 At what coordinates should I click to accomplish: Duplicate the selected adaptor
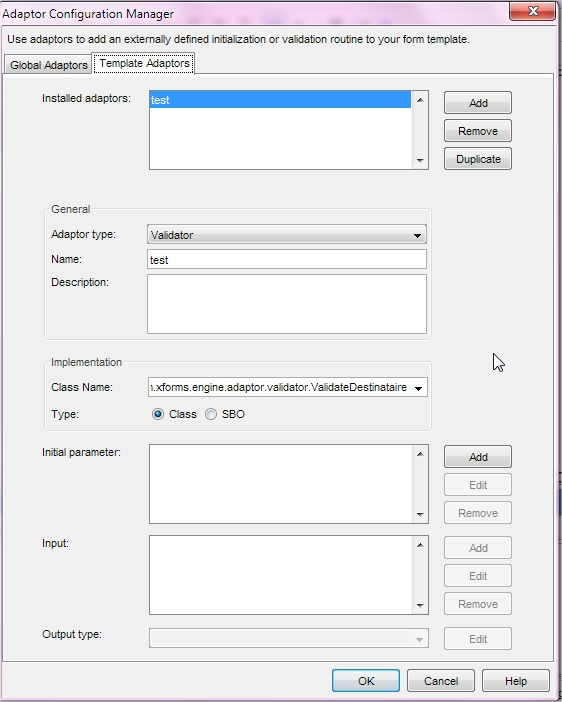point(478,159)
